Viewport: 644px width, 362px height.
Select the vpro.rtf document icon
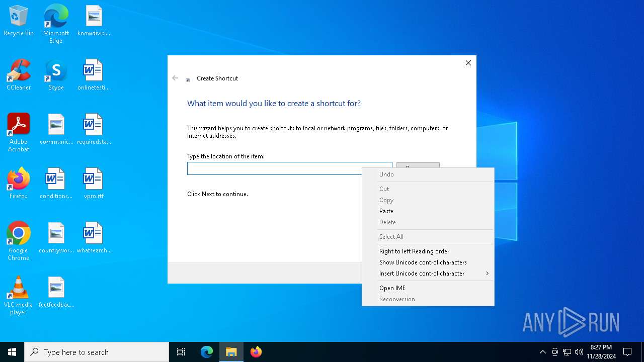[x=94, y=184]
